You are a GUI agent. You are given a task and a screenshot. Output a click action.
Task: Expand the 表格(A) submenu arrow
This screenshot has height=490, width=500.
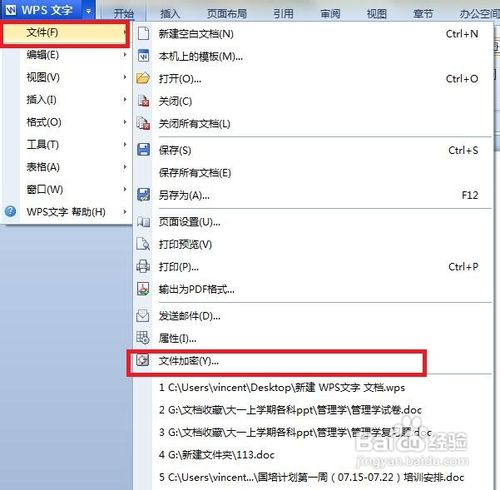[x=125, y=167]
